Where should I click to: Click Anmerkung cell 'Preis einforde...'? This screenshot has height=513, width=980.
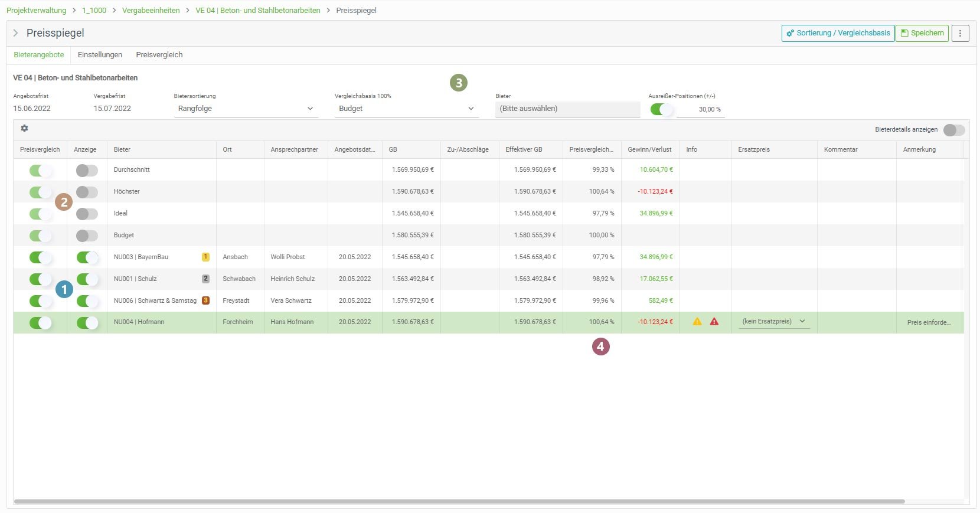coord(929,322)
